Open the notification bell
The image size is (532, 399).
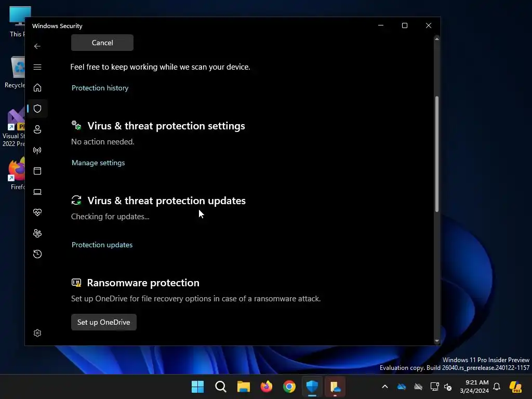click(497, 387)
